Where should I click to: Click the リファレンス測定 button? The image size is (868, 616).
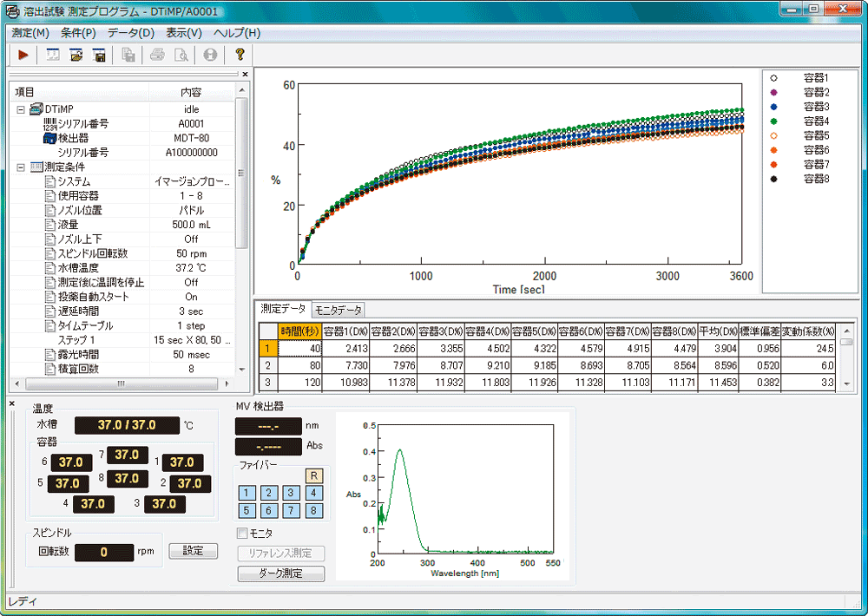pos(280,554)
